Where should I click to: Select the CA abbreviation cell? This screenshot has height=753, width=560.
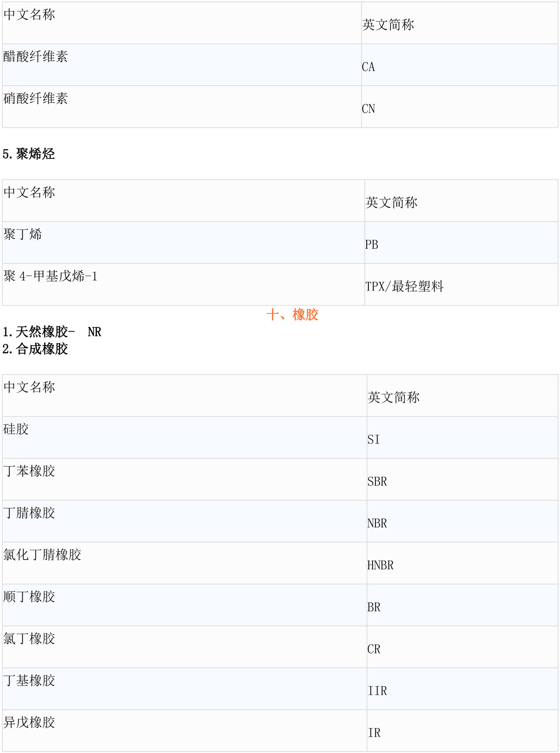[368, 67]
